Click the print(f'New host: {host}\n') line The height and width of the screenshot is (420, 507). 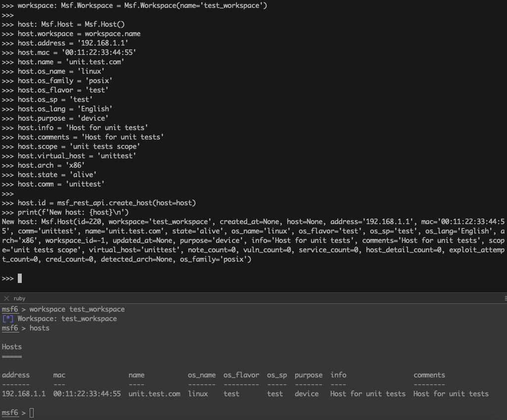point(65,212)
